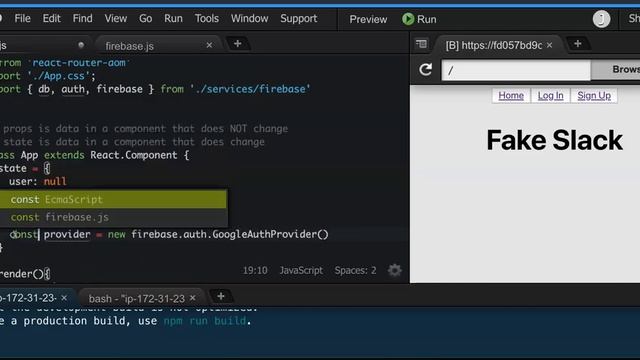The width and height of the screenshot is (640, 360).
Task: Open the File menu
Action: coord(22,19)
